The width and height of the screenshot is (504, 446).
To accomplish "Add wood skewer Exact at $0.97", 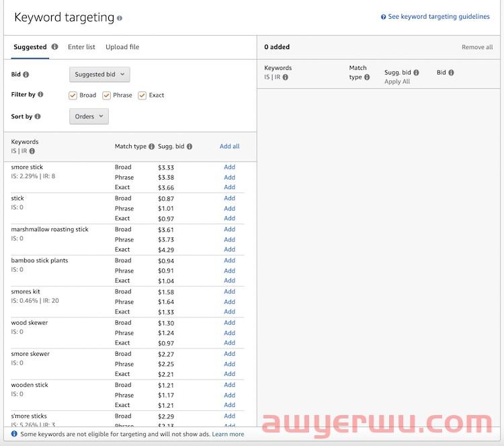I will point(230,342).
